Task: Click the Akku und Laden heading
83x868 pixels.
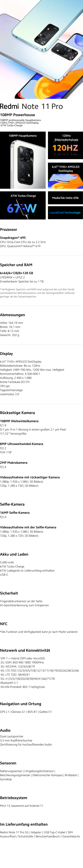Action: [x=14, y=554]
